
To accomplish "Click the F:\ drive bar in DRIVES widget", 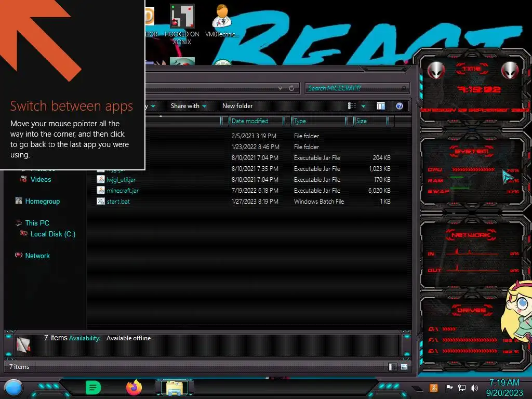I will click(470, 340).
